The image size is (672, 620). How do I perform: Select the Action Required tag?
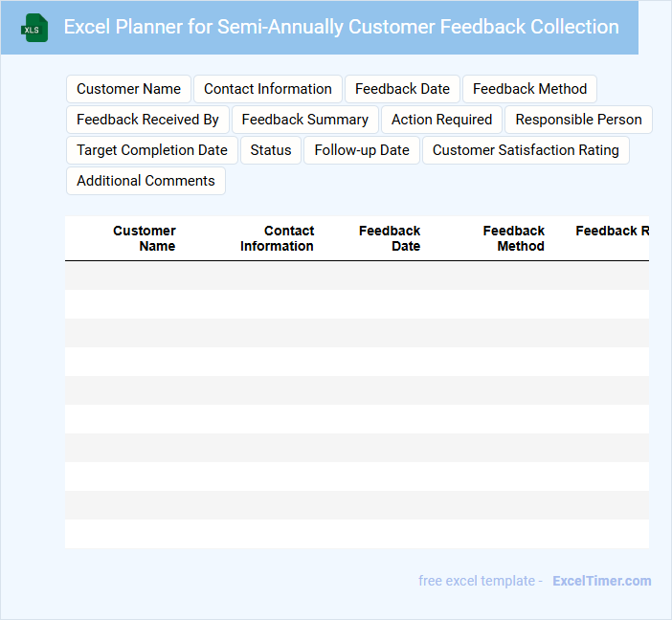[441, 120]
